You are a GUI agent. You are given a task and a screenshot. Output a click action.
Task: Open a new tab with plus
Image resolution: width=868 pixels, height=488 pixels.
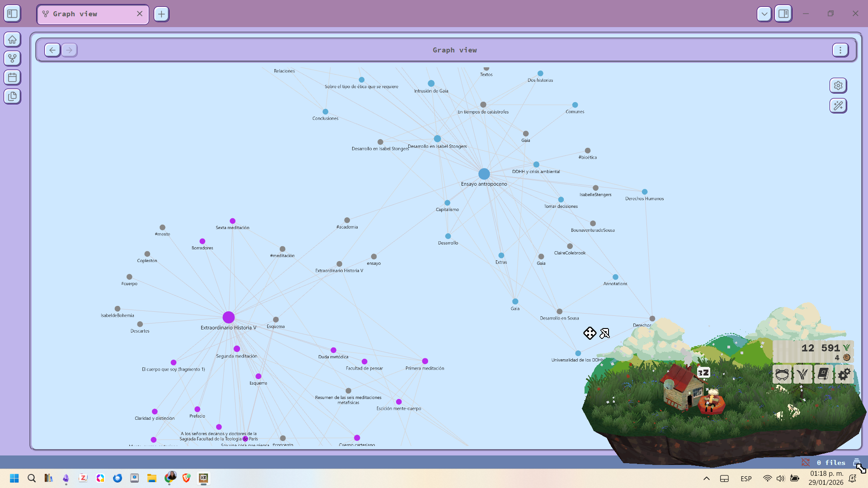(x=161, y=14)
